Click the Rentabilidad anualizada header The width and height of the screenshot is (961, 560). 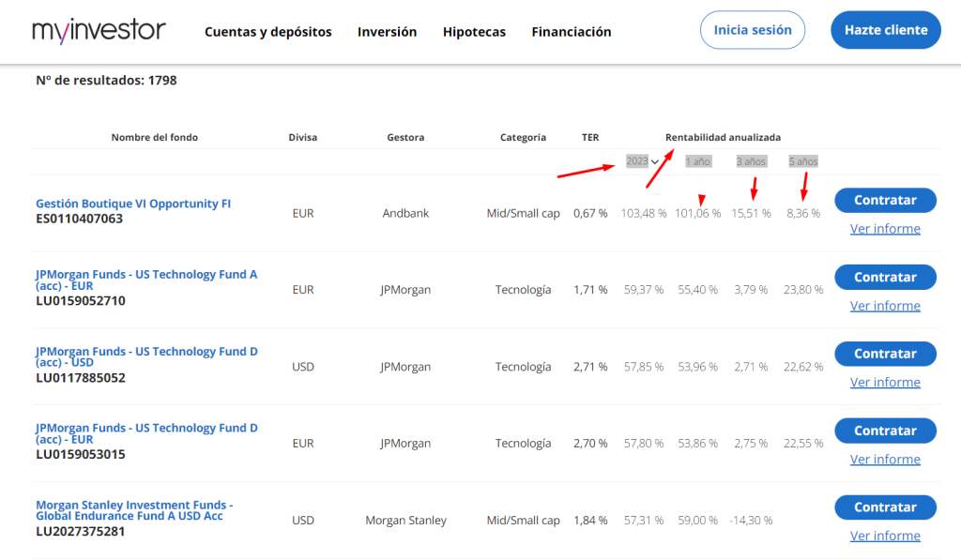[x=724, y=137]
